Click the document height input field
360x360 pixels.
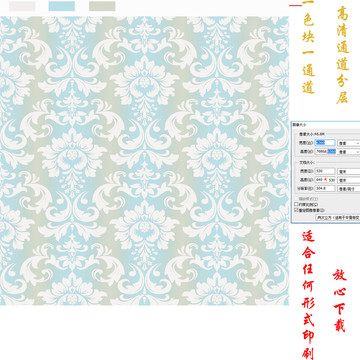(325, 180)
